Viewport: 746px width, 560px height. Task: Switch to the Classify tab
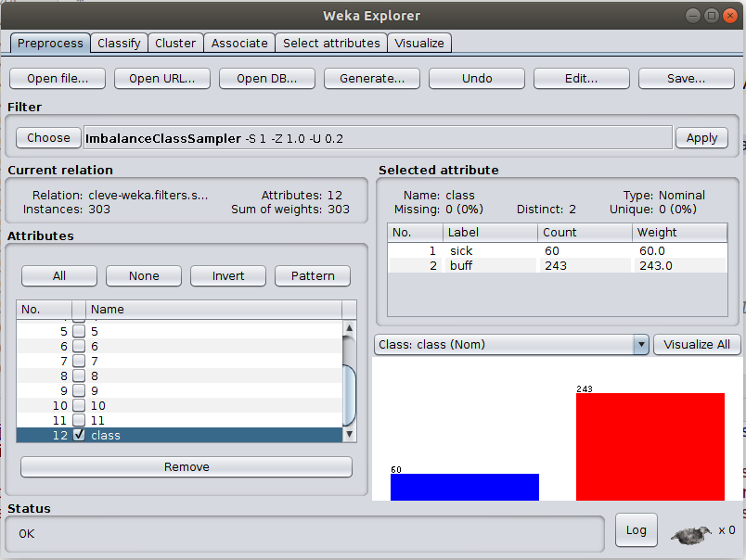tap(119, 43)
